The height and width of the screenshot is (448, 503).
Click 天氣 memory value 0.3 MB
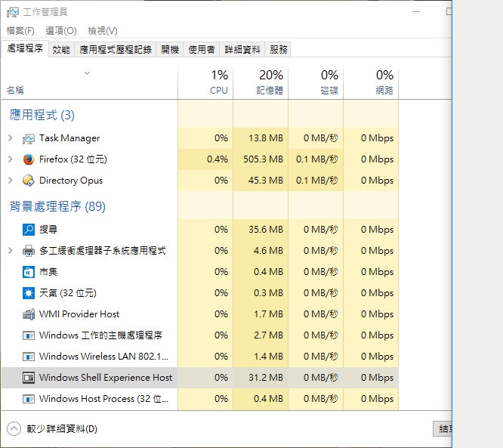click(269, 293)
